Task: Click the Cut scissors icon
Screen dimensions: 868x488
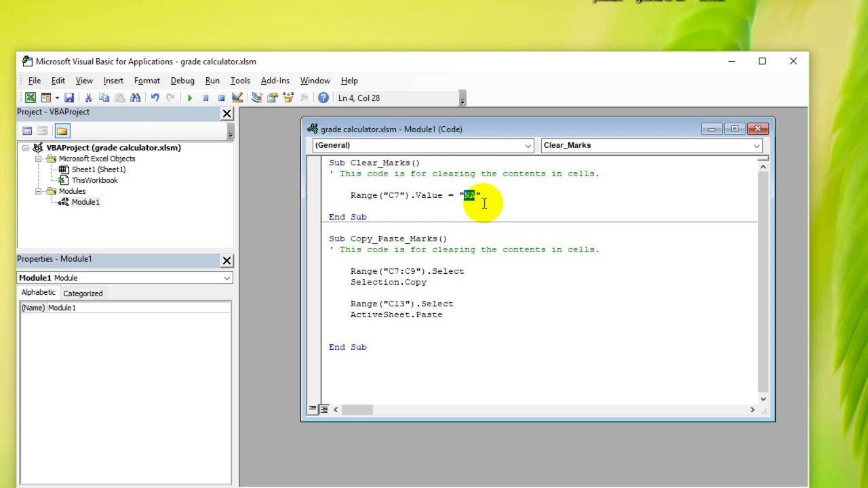Action: click(88, 98)
